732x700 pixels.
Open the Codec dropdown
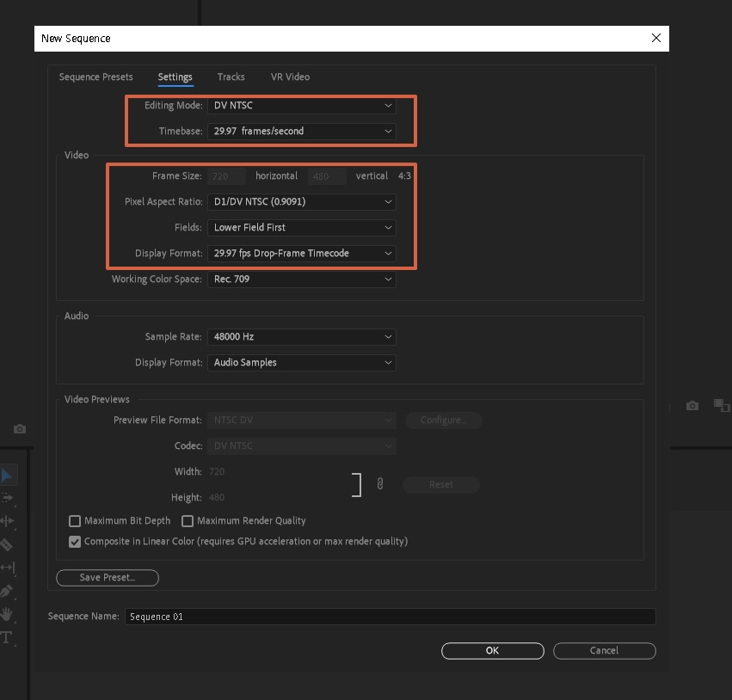tap(302, 445)
